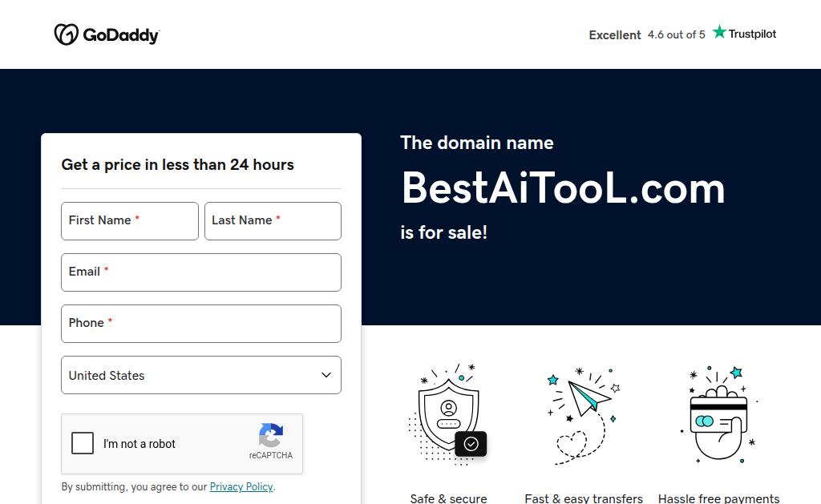
Task: Click the Safe & secure shield illustration
Action: tap(447, 415)
